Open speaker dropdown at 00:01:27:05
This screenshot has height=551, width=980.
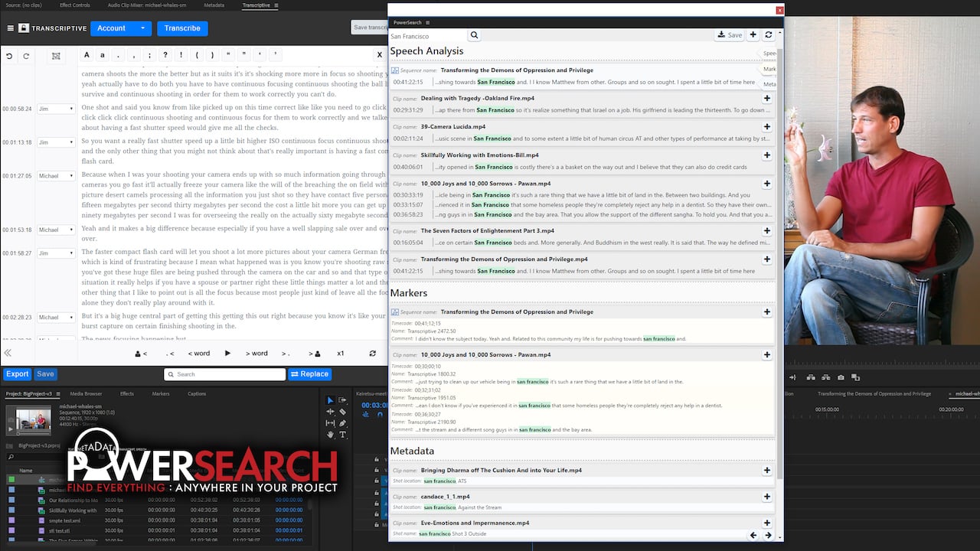pyautogui.click(x=57, y=176)
